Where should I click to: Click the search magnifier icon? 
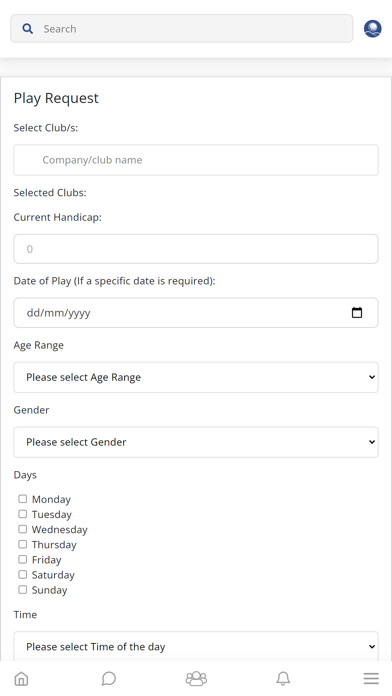click(x=28, y=29)
